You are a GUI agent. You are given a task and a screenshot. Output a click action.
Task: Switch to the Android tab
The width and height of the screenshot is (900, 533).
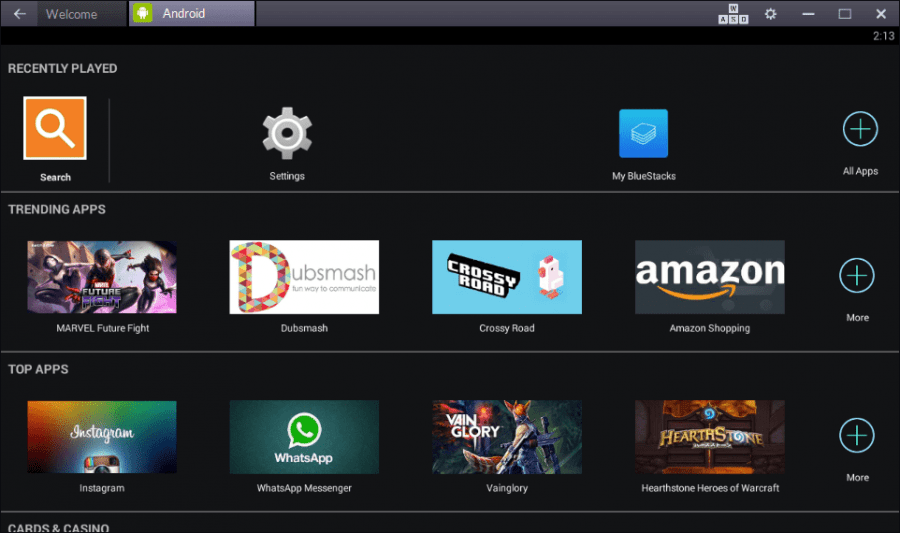coord(192,13)
